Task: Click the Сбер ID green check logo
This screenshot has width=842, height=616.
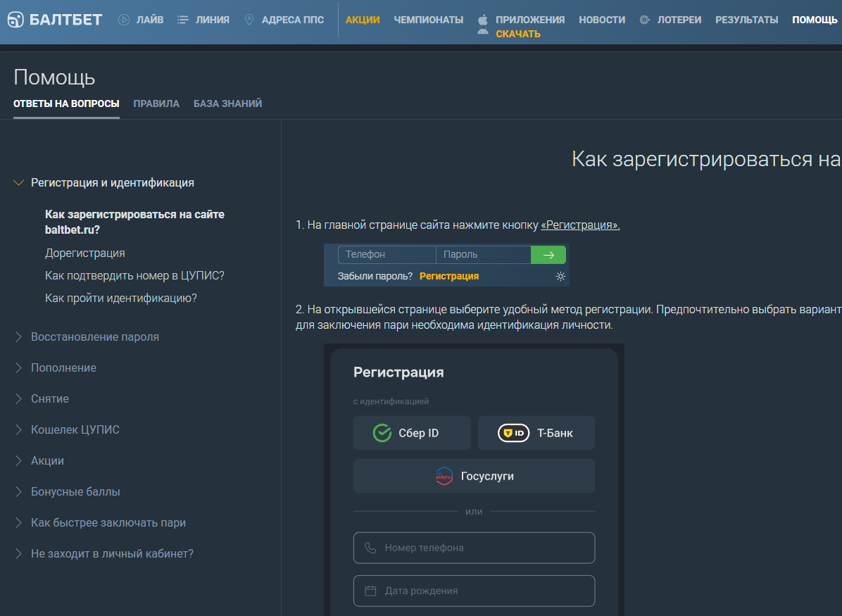Action: 382,433
